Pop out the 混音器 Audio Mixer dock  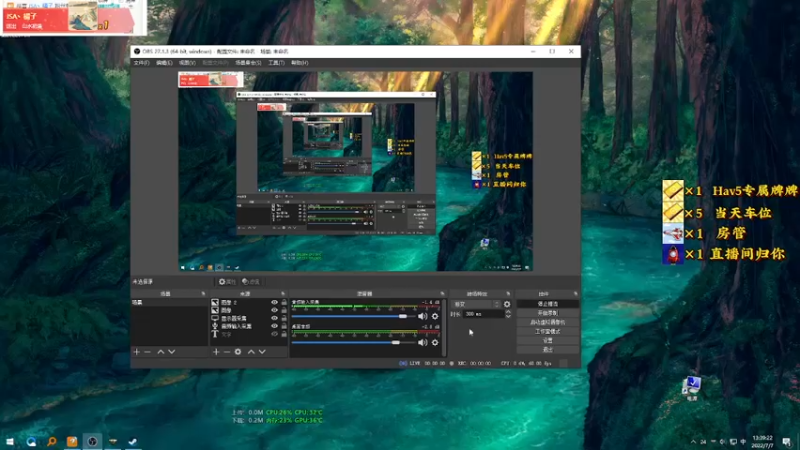click(442, 294)
